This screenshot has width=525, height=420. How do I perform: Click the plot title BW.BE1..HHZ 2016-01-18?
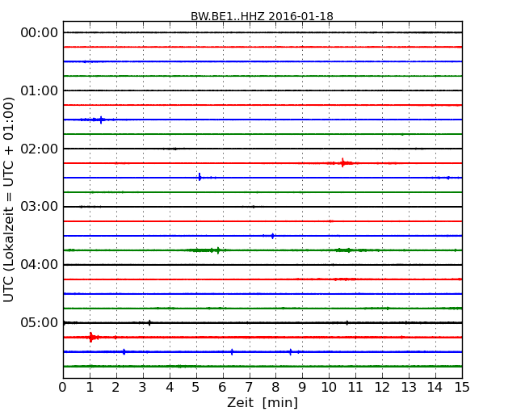pos(262,16)
